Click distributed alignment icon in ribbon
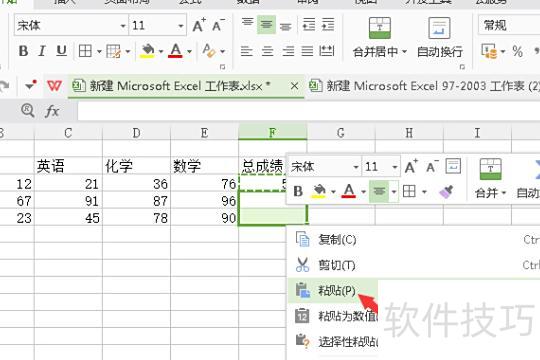540x360 pixels. pos(326,51)
